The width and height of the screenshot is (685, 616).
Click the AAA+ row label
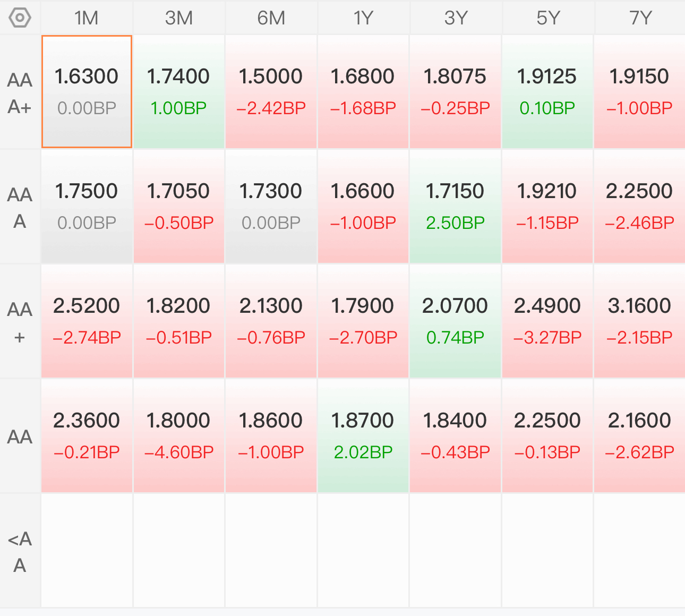tap(20, 92)
